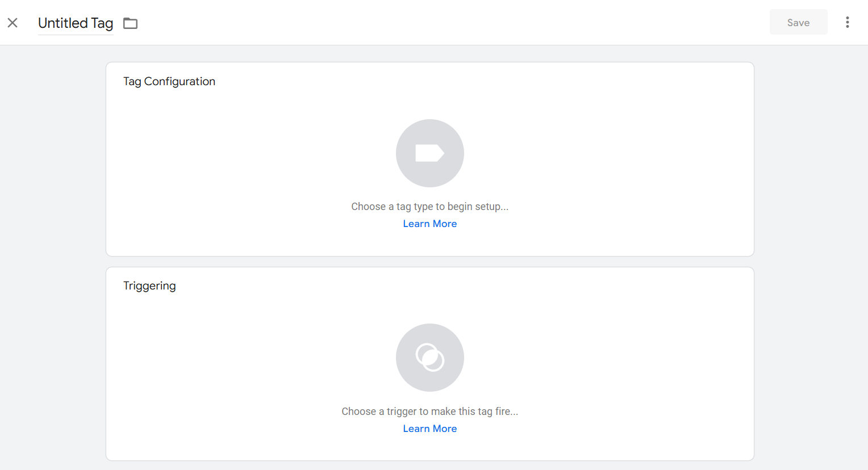Click 'Choose a trigger to make this tag fire' text
Image resolution: width=868 pixels, height=470 pixels.
429,412
